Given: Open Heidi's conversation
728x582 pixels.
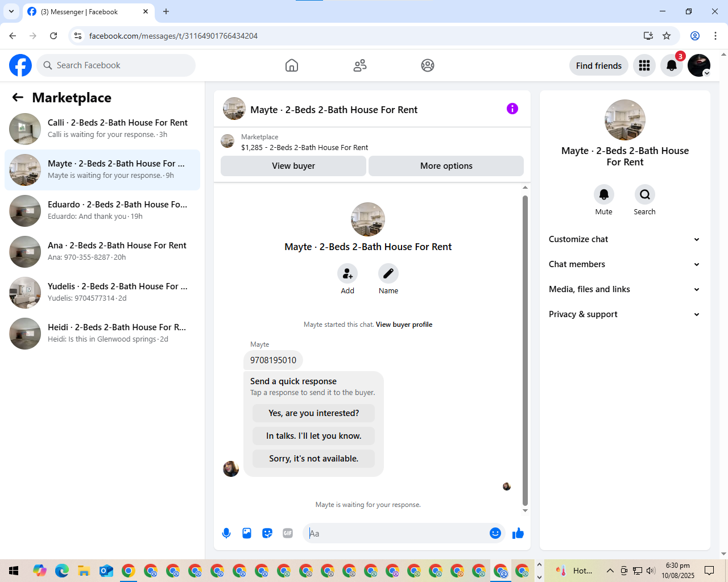Looking at the screenshot, I should tap(102, 334).
